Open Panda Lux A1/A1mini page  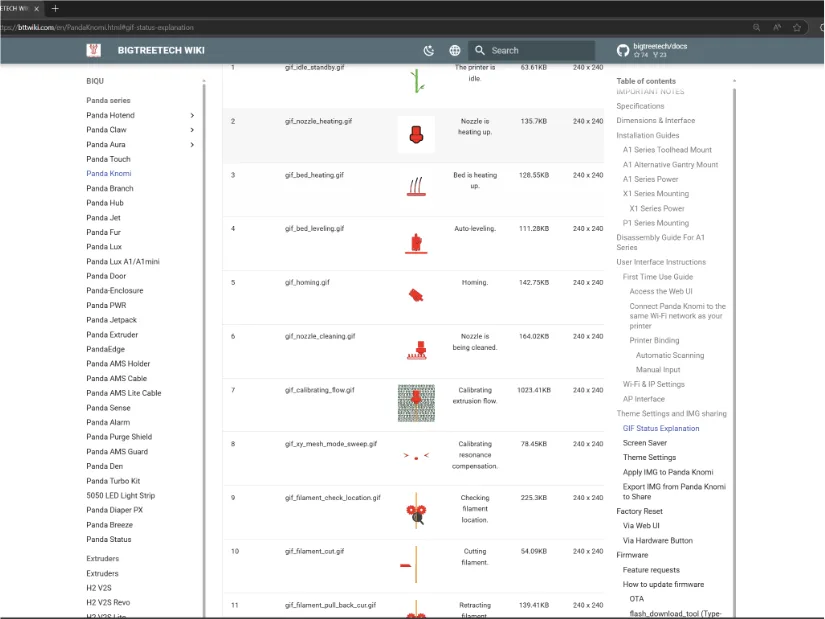click(123, 262)
